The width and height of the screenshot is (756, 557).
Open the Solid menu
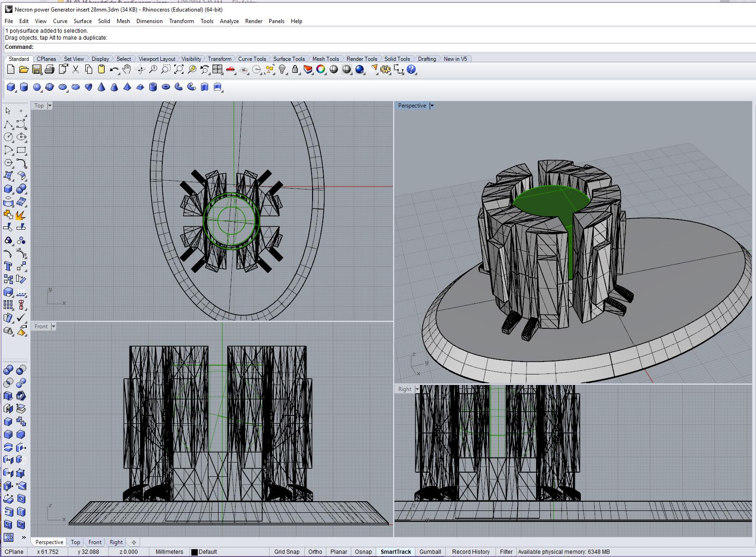coord(104,21)
